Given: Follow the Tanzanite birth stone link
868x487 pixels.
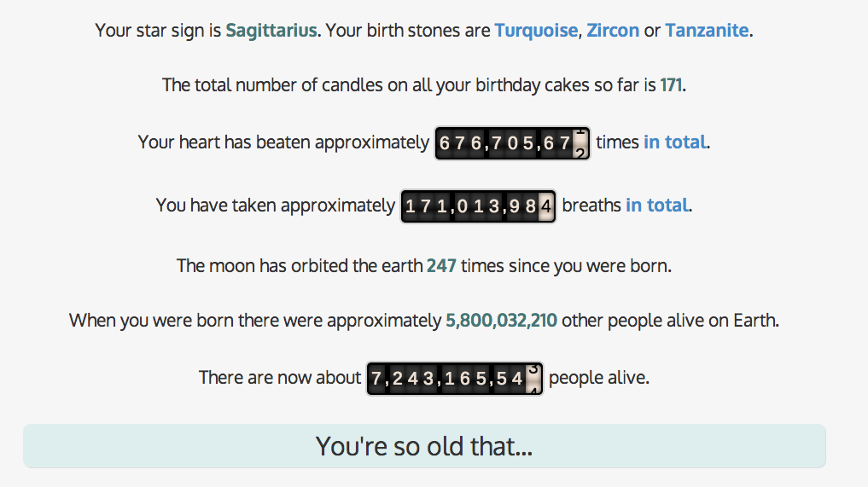Looking at the screenshot, I should (x=707, y=31).
